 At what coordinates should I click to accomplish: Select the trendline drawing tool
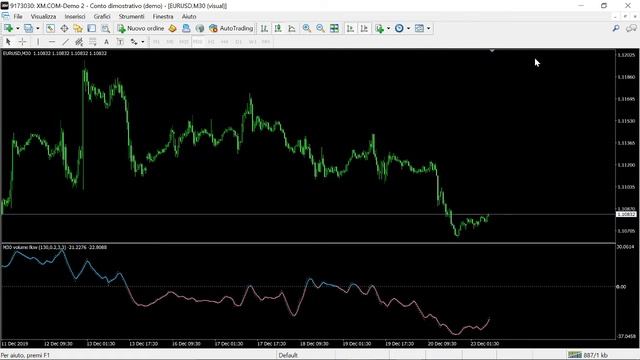click(x=65, y=42)
